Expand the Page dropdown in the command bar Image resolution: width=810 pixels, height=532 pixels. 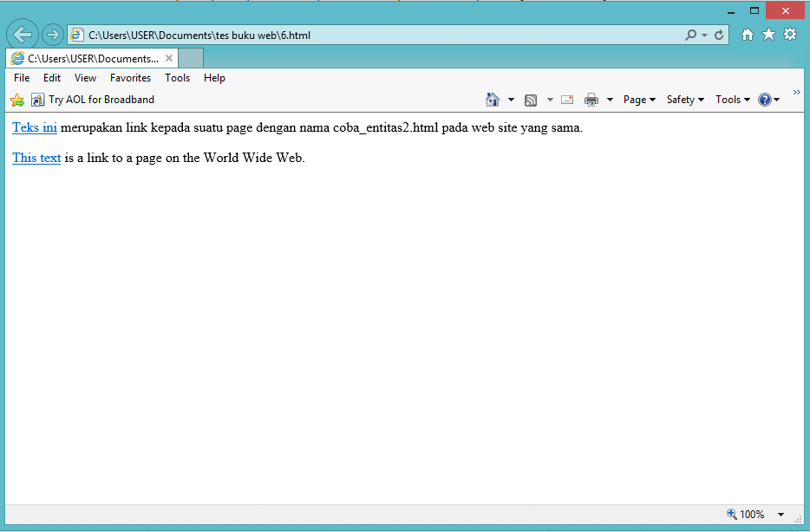pos(639,100)
